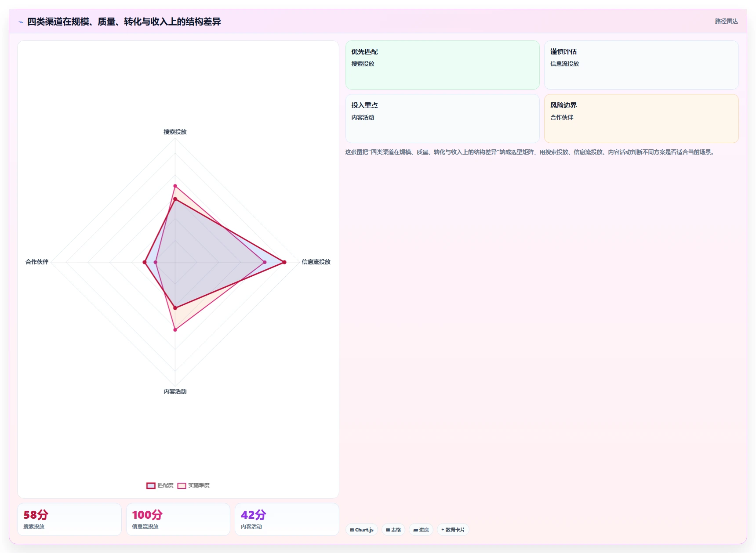756x553 pixels.
Task: Click the title icon beside 四类渠道 heading
Action: tap(21, 22)
